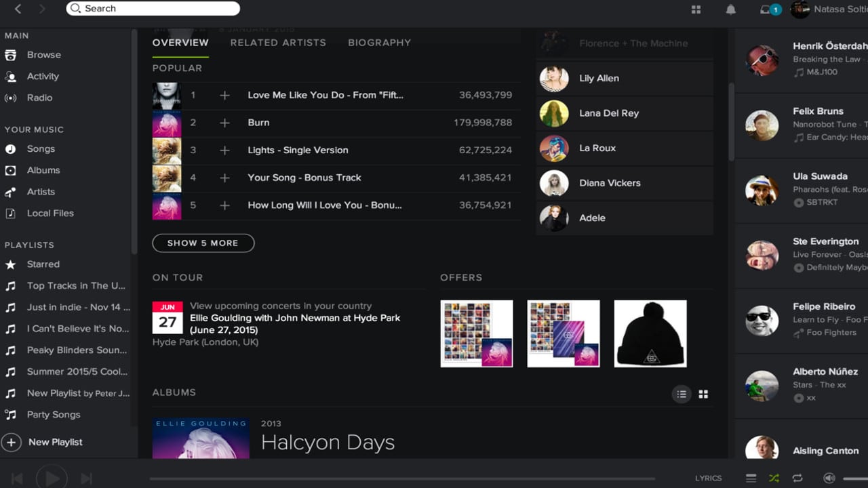Go forward with the right arrow
The height and width of the screenshot is (488, 868).
[x=42, y=9]
